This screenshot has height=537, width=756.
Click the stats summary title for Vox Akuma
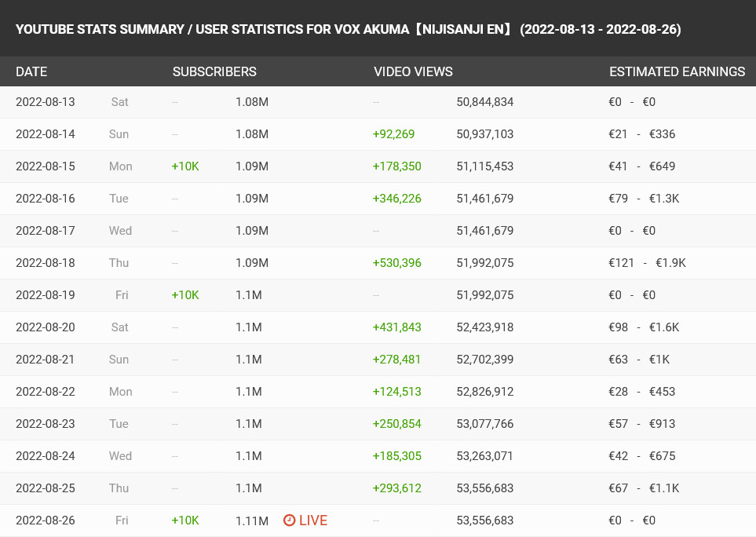[x=348, y=29]
